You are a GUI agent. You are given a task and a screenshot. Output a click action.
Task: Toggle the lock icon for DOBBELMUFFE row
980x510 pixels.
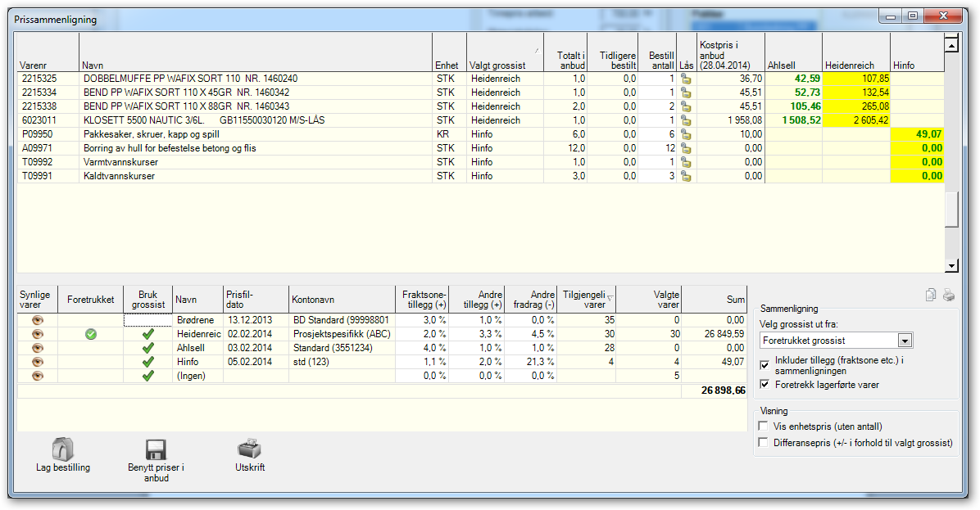pyautogui.click(x=687, y=79)
